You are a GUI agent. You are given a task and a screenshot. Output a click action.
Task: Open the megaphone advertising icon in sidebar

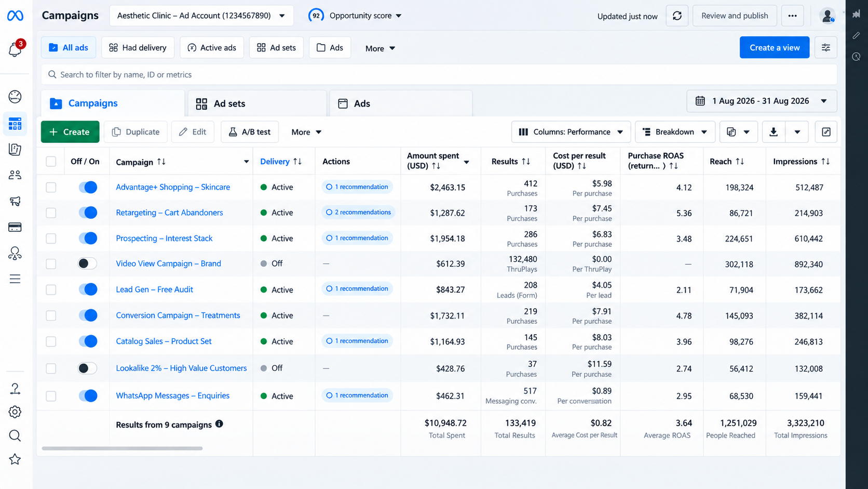[x=15, y=201]
